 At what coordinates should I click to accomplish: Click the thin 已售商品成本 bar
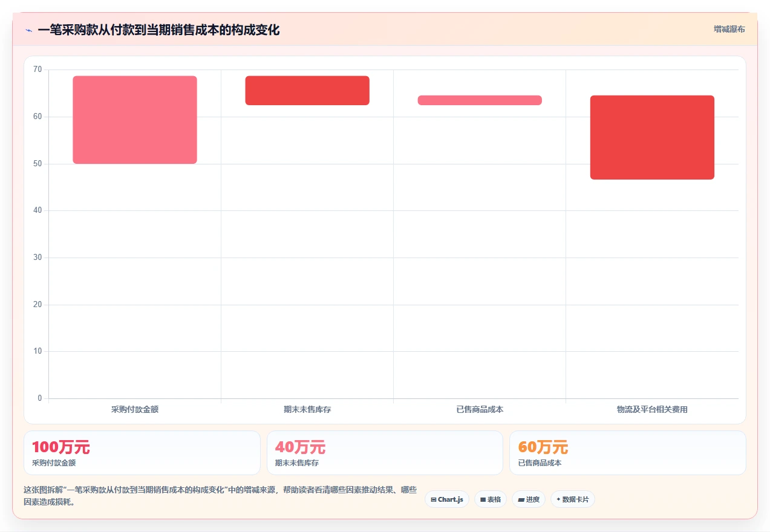(480, 100)
